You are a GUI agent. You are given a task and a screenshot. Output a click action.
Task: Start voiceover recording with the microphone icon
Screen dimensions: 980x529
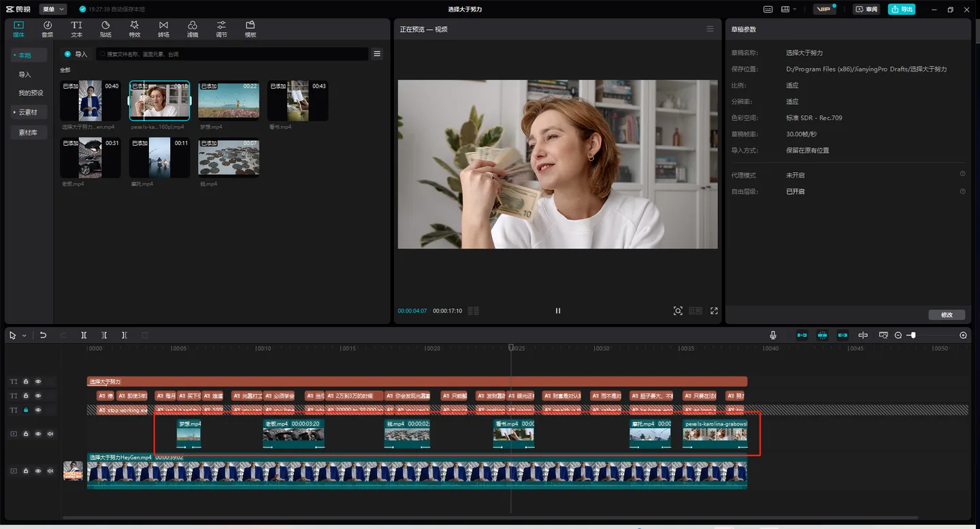click(x=773, y=335)
